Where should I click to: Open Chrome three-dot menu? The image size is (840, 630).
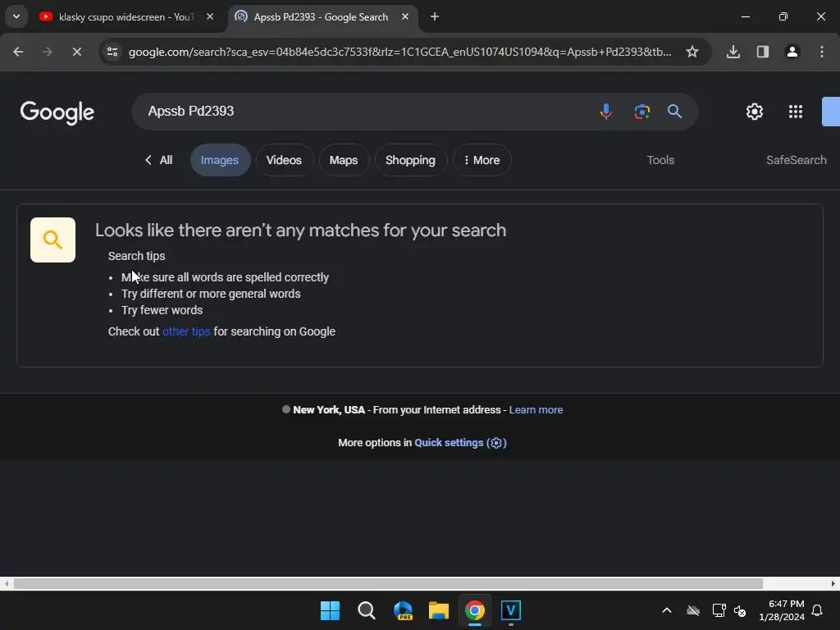(x=822, y=52)
